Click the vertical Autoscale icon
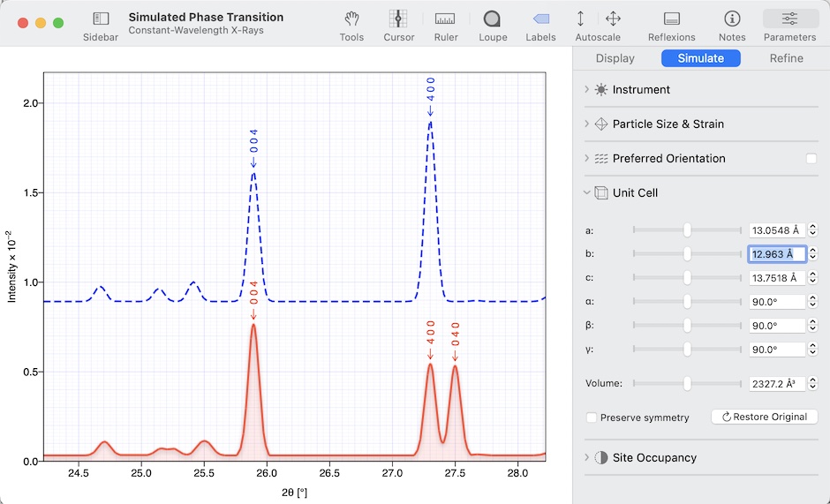This screenshot has width=830, height=504. 580,19
